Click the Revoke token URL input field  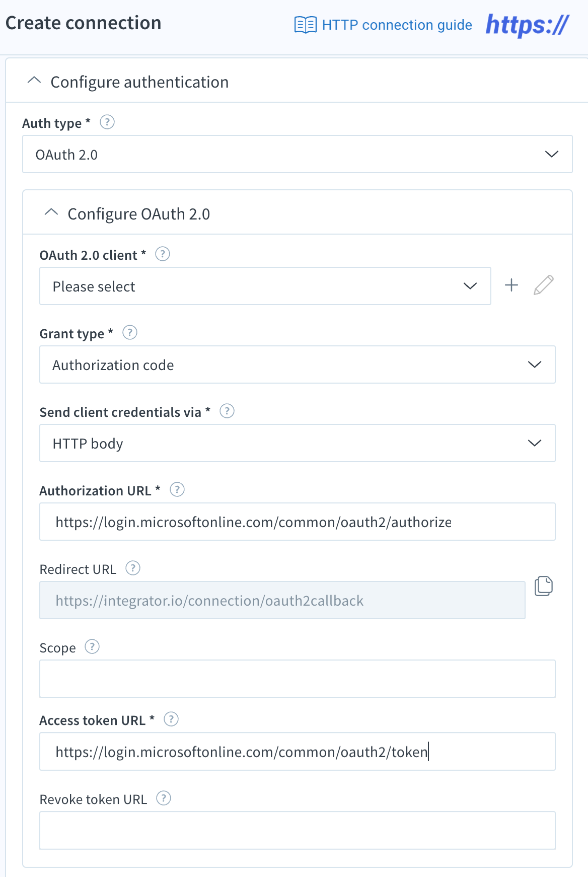click(x=298, y=830)
